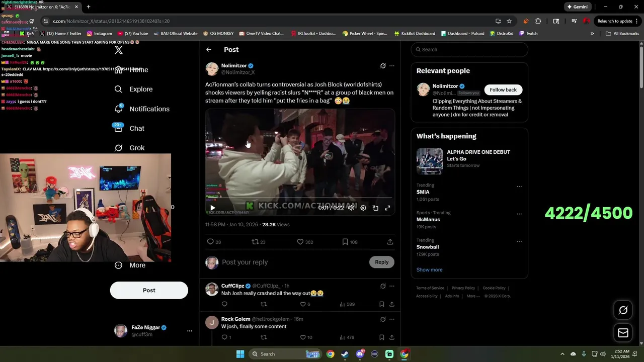Like the post with 362 likes
This screenshot has width=644, height=362.
[x=305, y=242]
